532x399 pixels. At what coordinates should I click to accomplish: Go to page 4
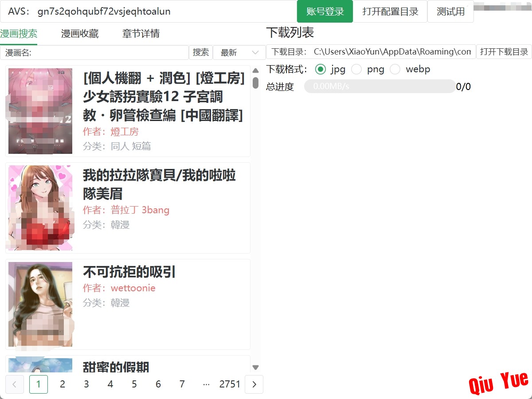110,384
